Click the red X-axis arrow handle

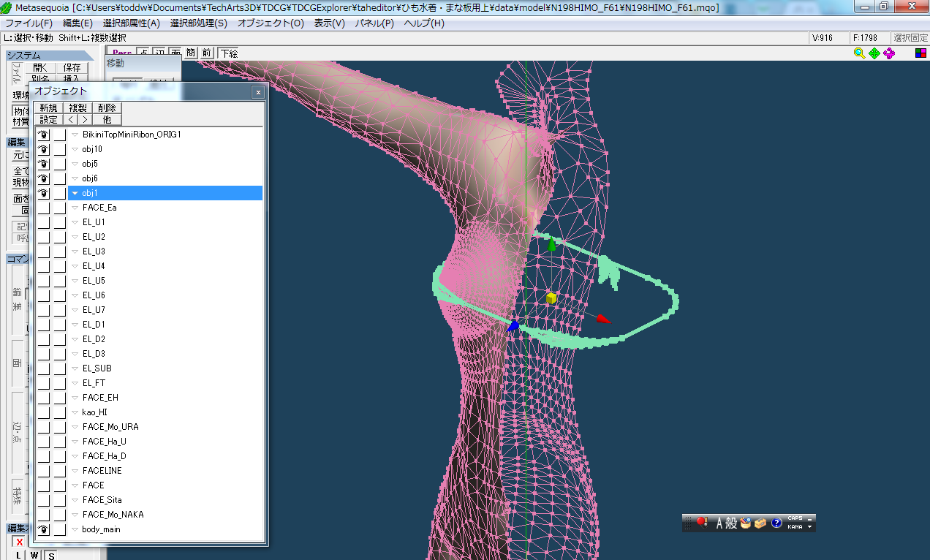pos(602,319)
